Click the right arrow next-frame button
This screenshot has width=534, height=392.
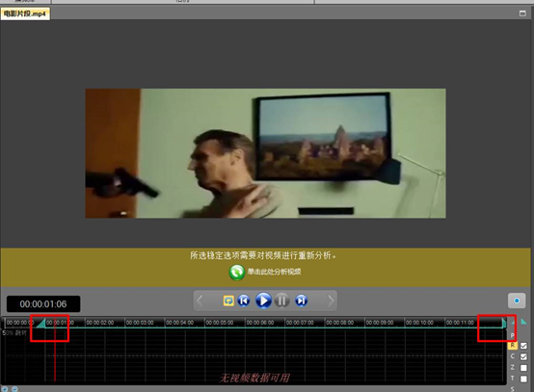(331, 301)
